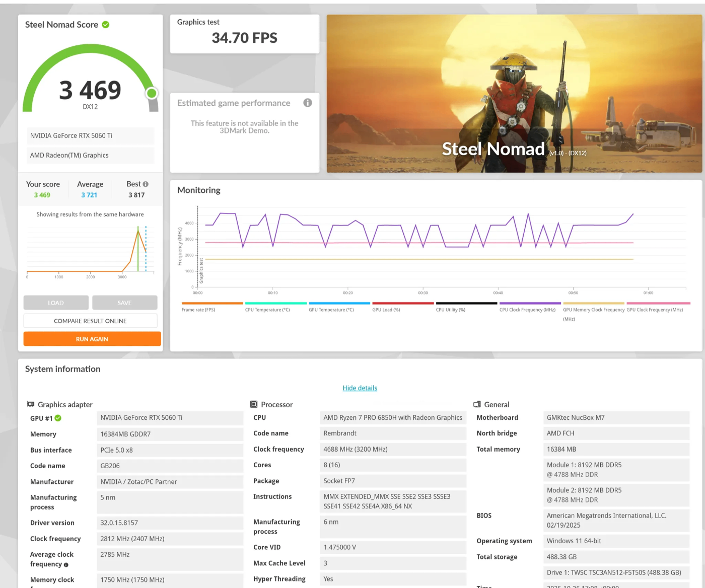Click the Steel Nomad benchmark artwork thumbnail
Viewport: 705px width, 588px height.
point(514,94)
